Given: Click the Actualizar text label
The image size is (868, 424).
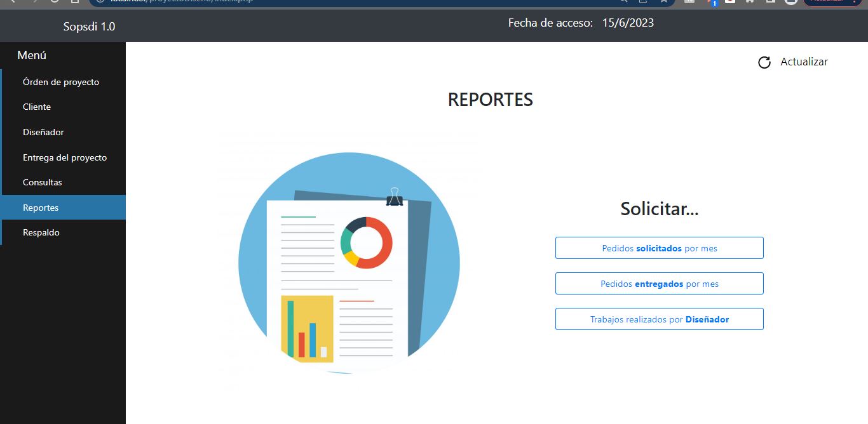Looking at the screenshot, I should click(804, 62).
